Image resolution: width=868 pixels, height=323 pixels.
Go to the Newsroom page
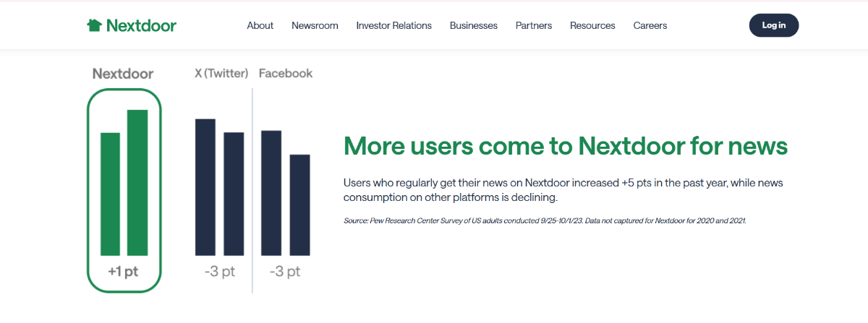(315, 25)
